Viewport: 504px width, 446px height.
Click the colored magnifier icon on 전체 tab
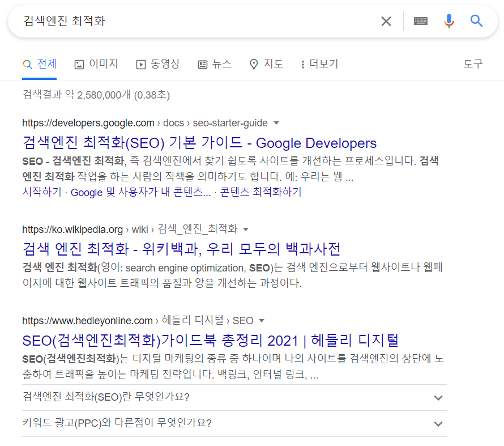28,64
